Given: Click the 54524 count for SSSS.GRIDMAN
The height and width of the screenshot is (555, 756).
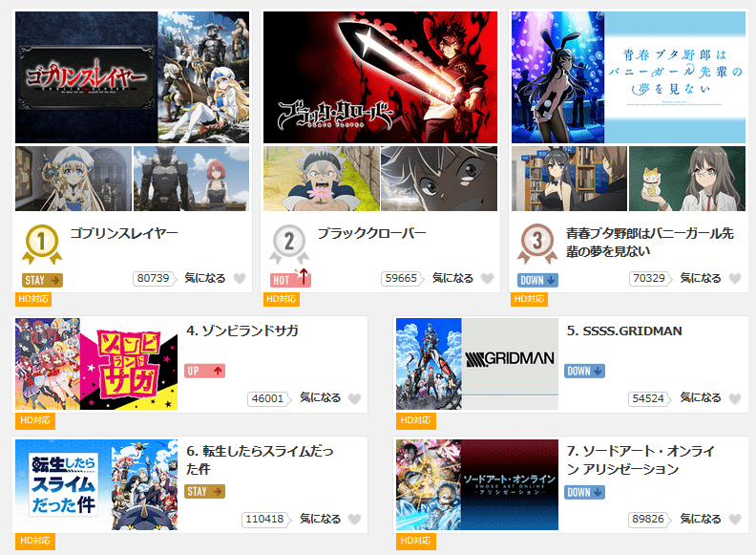Looking at the screenshot, I should click(649, 398).
